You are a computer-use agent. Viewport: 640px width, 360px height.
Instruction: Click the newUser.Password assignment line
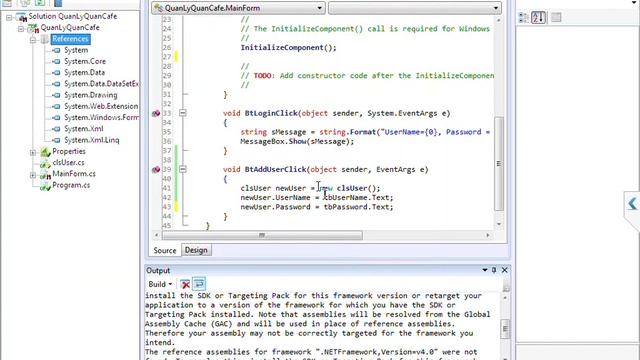point(317,207)
